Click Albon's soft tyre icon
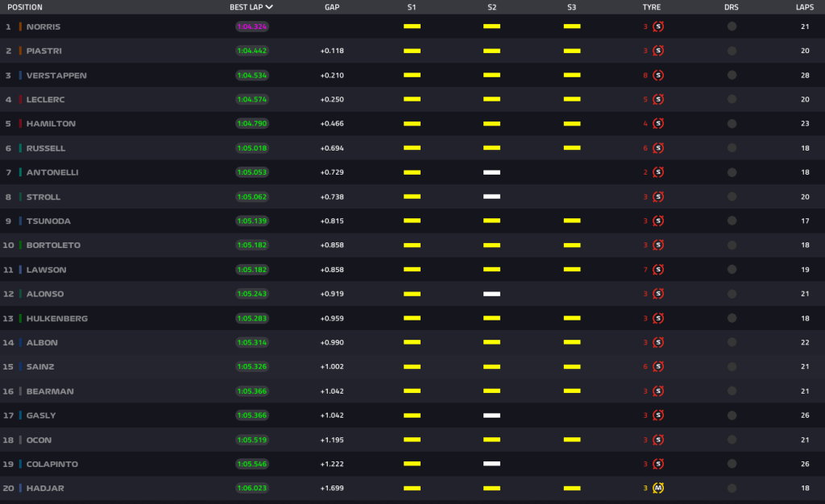 click(658, 342)
